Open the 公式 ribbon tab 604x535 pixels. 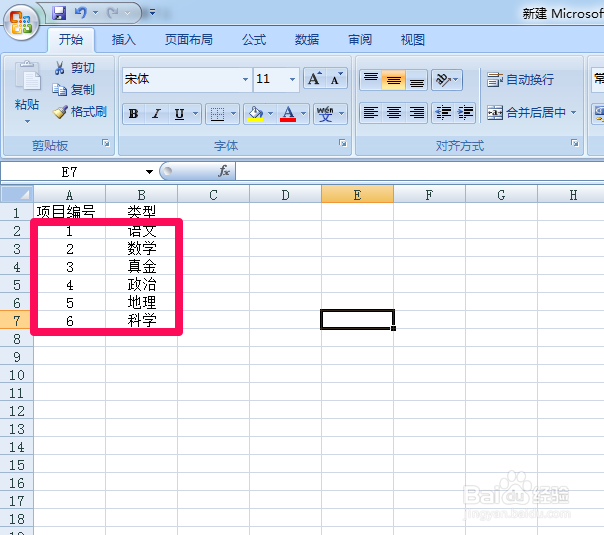click(x=254, y=39)
